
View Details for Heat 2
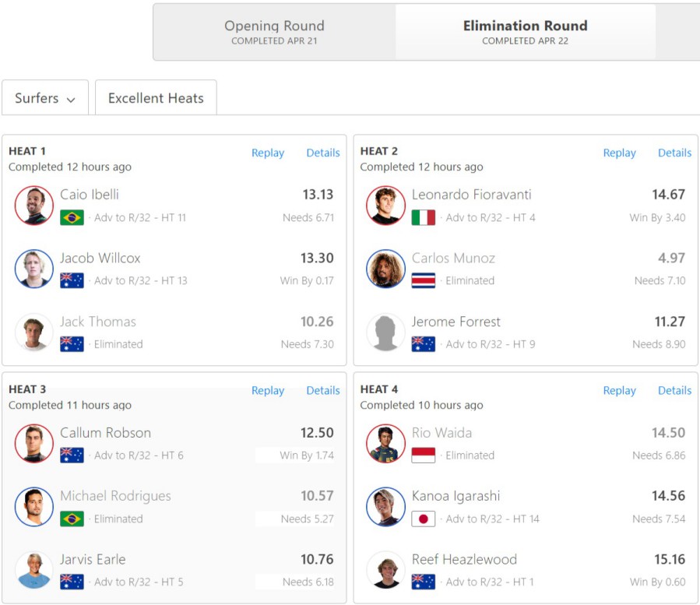(x=674, y=153)
